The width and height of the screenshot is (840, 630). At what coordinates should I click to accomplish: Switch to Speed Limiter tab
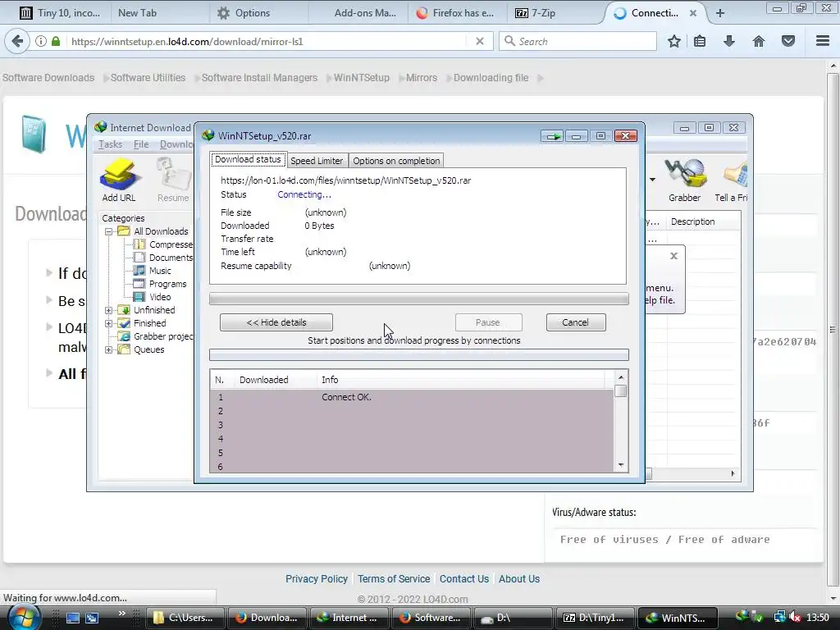click(x=317, y=161)
